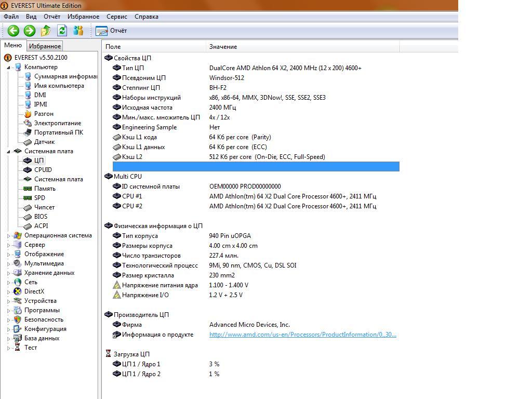
Task: Open the Сервис menu
Action: point(117,17)
